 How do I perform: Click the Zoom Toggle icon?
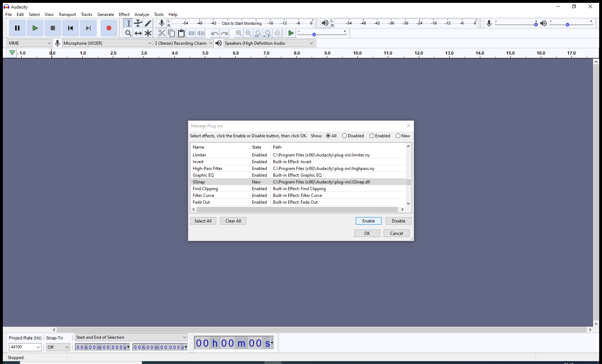click(278, 33)
